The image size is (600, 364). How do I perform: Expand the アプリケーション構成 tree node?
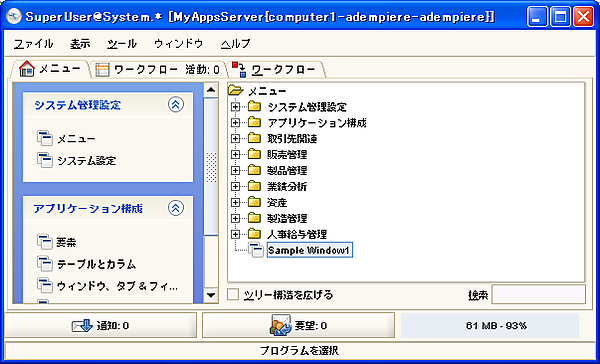click(236, 123)
